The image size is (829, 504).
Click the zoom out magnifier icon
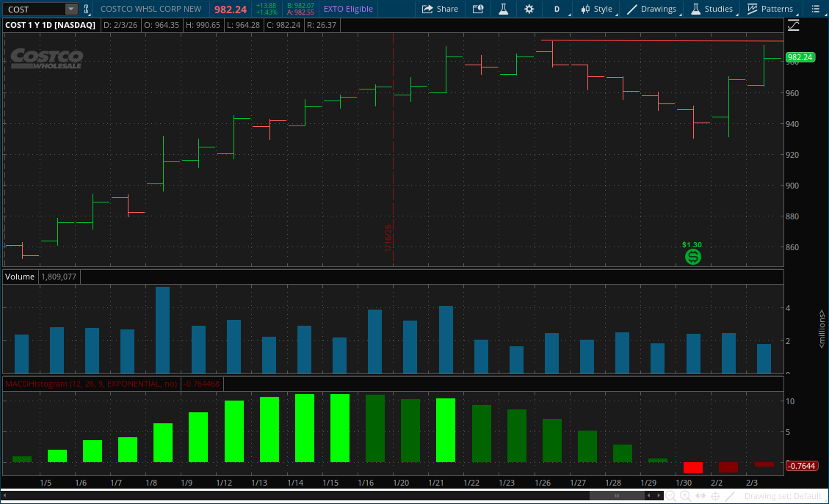tap(670, 496)
